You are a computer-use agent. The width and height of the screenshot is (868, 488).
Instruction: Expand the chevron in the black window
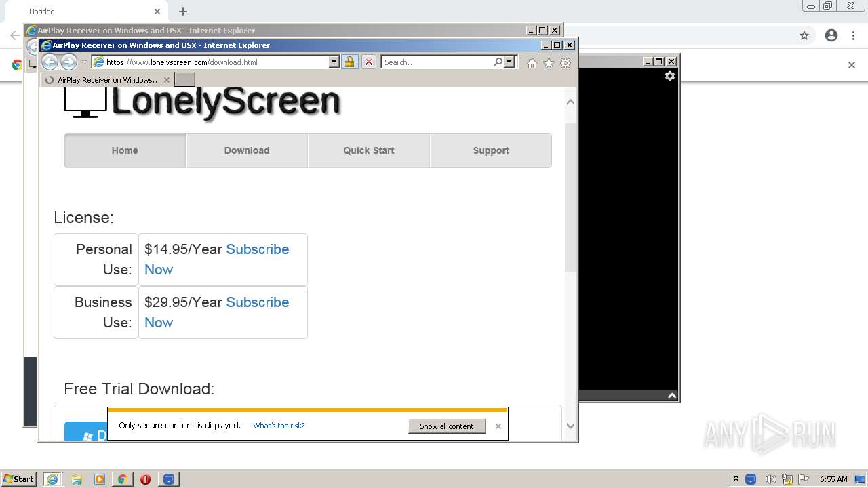(x=672, y=396)
